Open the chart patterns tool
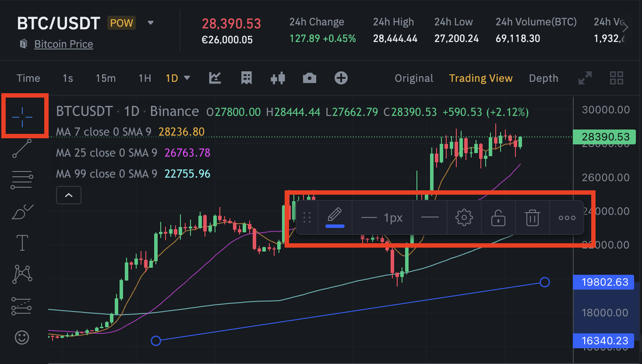Viewport: 642px width, 364px height. [x=22, y=274]
